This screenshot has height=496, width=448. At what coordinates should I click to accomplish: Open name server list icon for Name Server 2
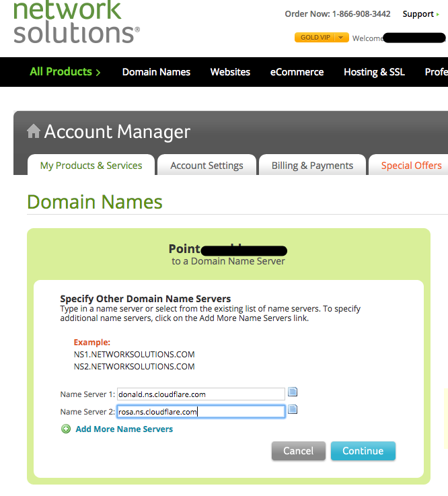tap(293, 409)
